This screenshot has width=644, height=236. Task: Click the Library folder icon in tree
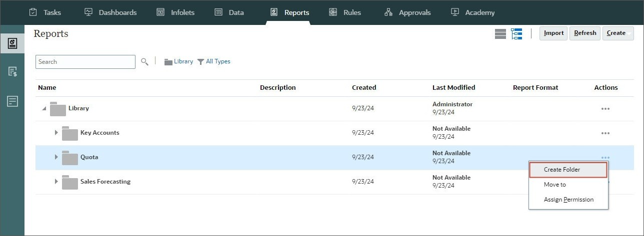pyautogui.click(x=58, y=109)
